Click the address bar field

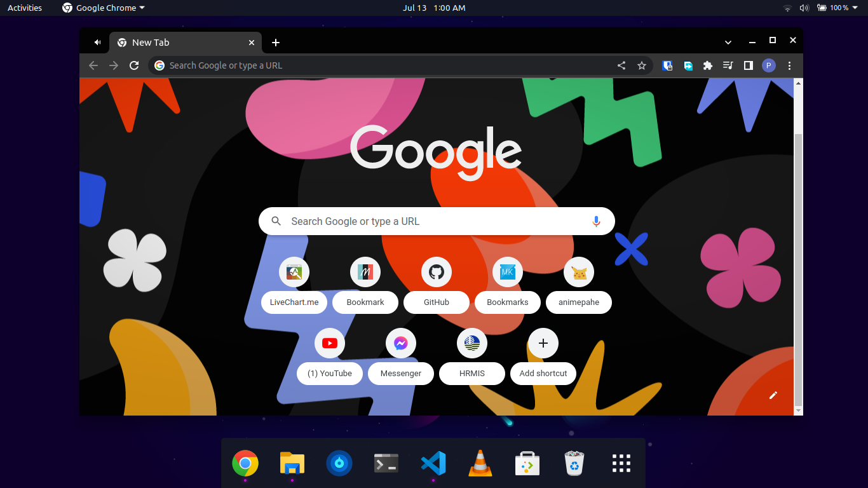pyautogui.click(x=400, y=65)
